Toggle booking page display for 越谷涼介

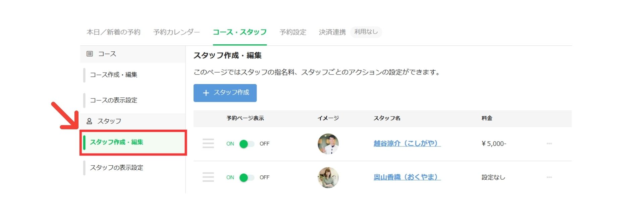(247, 144)
